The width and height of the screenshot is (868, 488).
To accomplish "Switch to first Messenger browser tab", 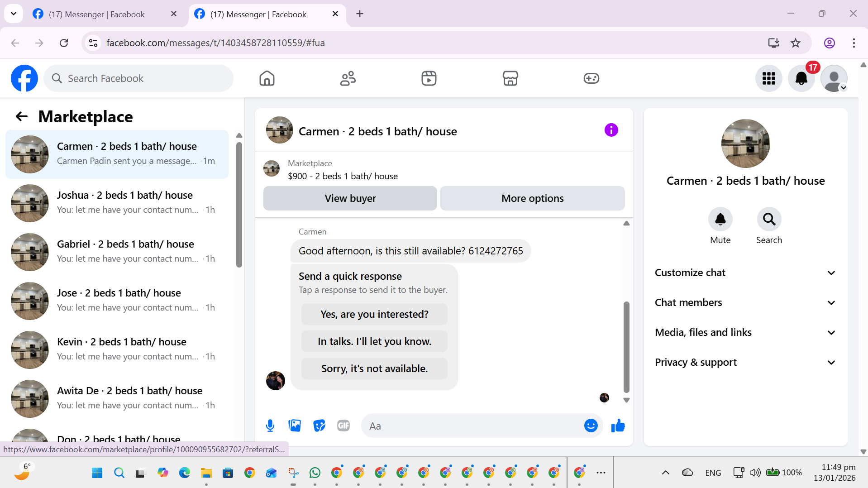I will tap(97, 14).
